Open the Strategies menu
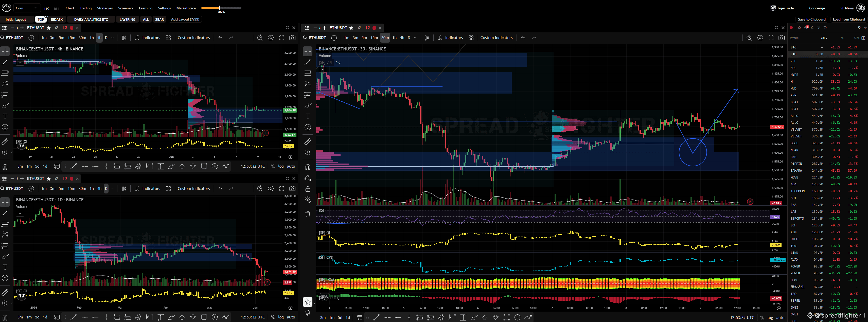The image size is (868, 322). pos(105,8)
